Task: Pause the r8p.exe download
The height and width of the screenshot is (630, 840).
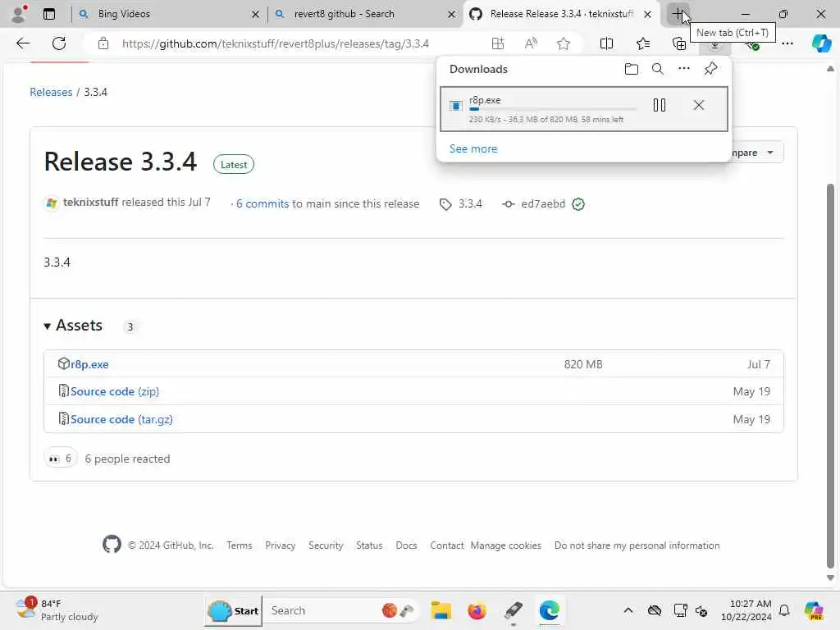Action: pyautogui.click(x=660, y=105)
